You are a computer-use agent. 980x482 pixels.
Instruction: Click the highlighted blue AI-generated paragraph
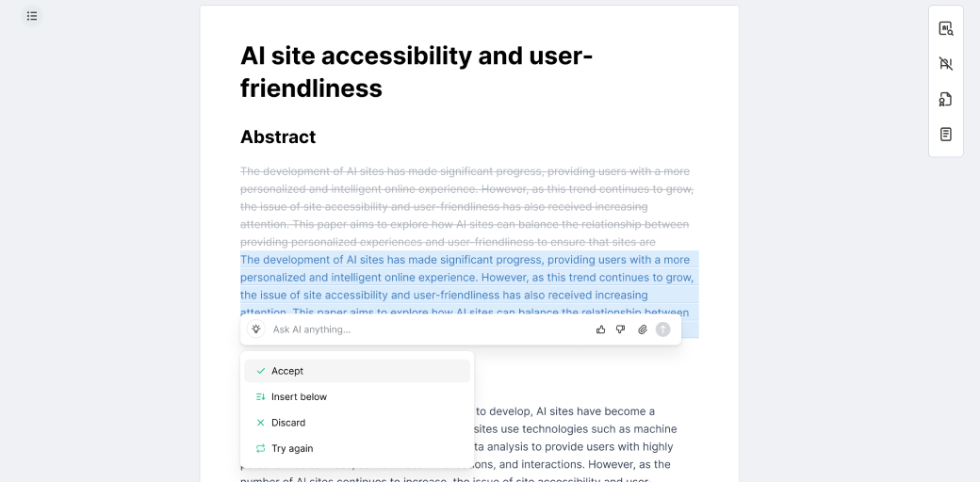(x=466, y=278)
